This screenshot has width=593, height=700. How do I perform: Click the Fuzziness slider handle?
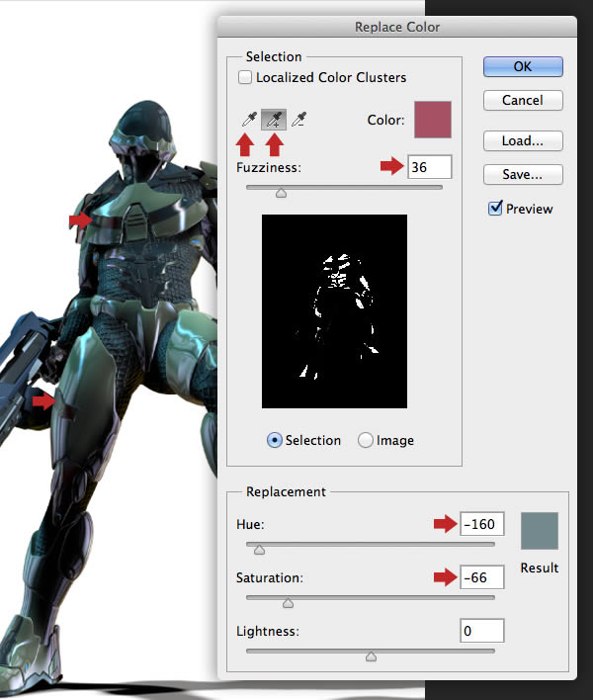[281, 193]
